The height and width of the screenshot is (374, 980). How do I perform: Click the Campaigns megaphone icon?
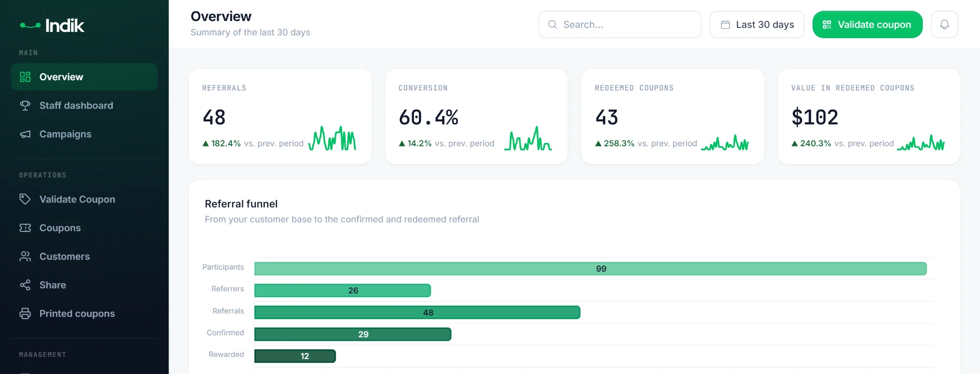tap(25, 134)
